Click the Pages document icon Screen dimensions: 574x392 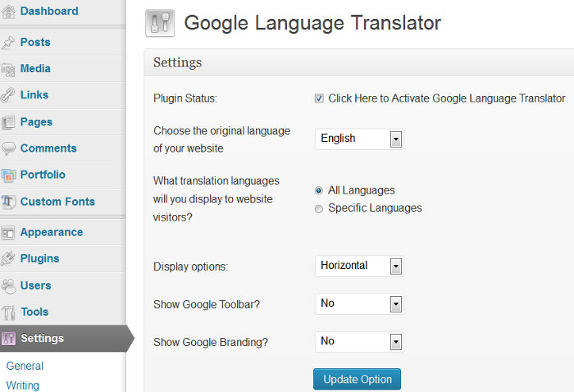pos(8,122)
